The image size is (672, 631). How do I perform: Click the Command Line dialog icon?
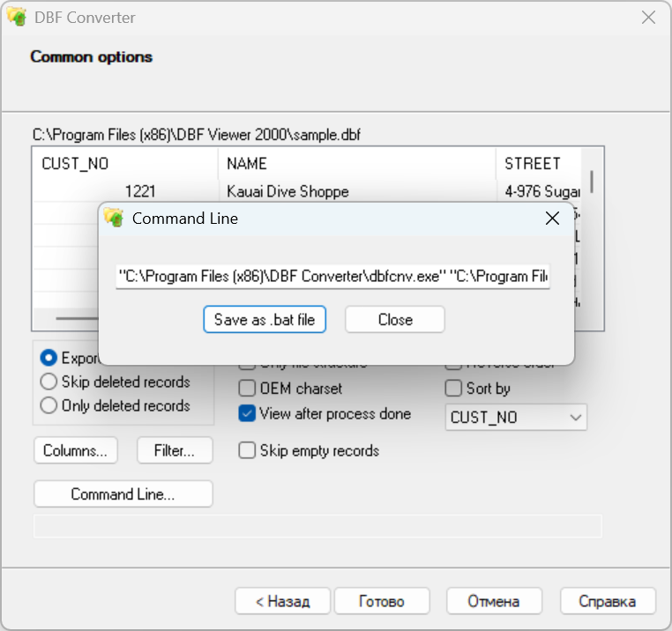(x=113, y=218)
